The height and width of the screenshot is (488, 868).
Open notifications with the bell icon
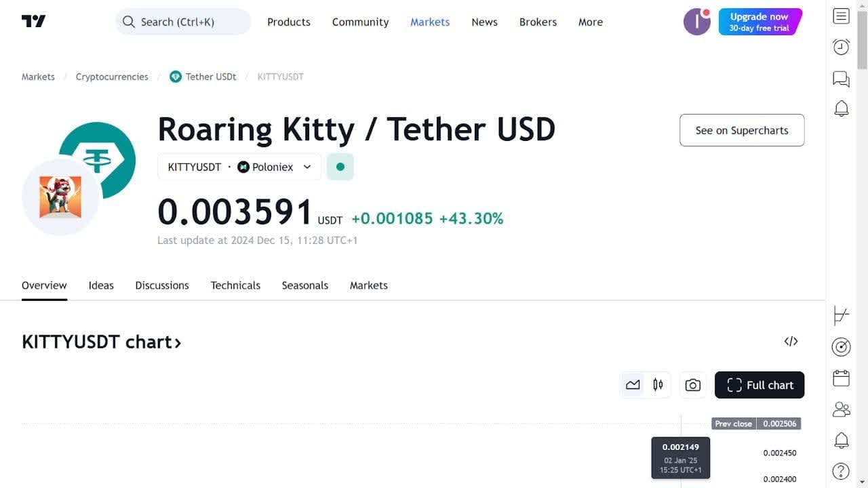[x=841, y=108]
